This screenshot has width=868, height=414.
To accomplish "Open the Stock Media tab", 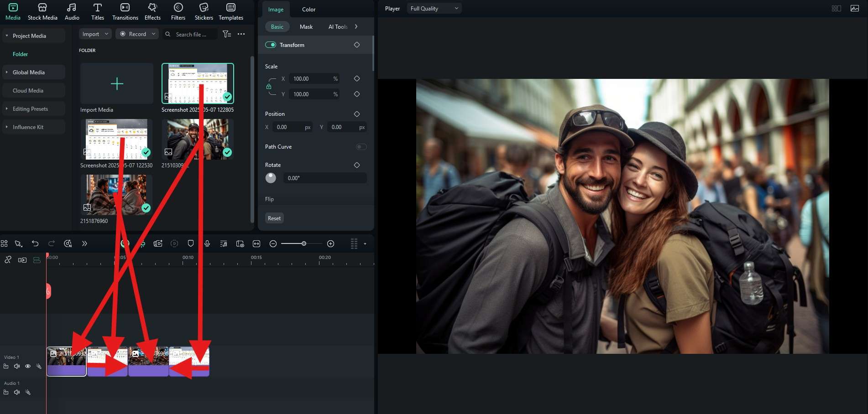I will coord(42,12).
